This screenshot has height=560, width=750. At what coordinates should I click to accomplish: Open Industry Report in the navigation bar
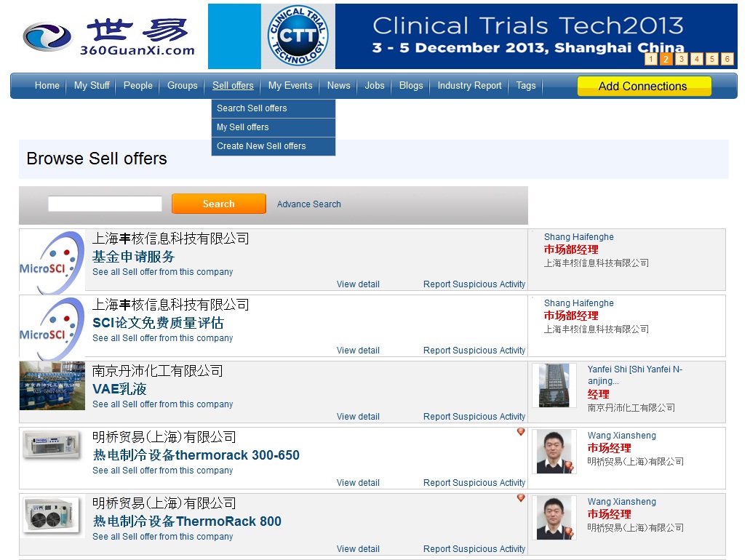(x=470, y=86)
